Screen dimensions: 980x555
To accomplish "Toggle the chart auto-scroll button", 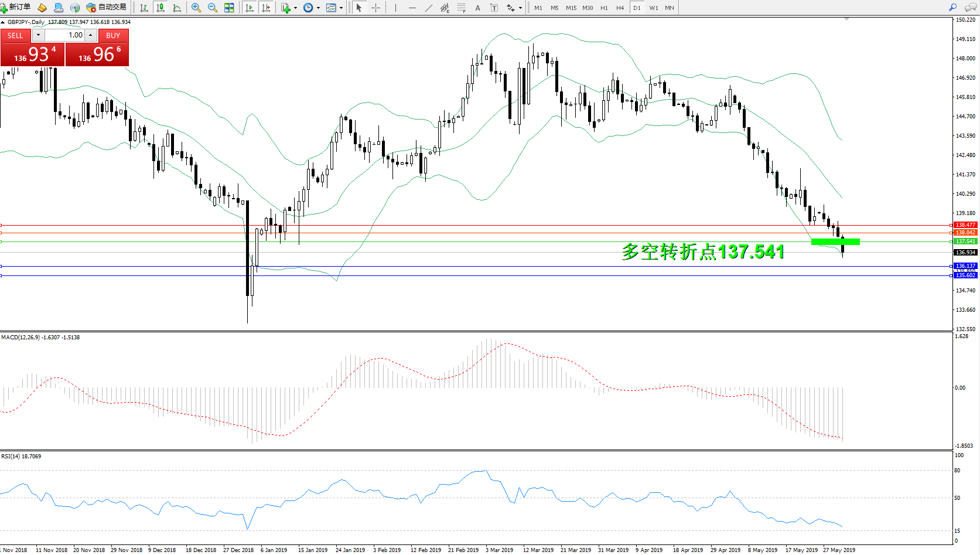I will (250, 8).
